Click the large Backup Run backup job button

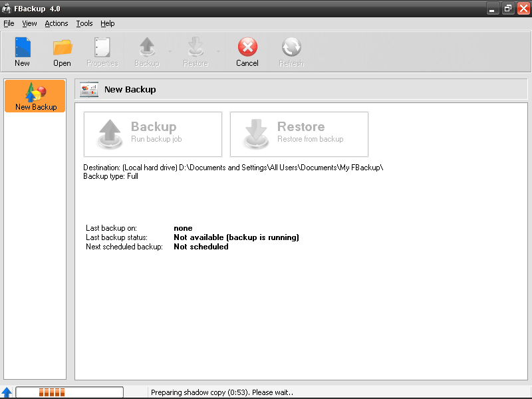153,134
